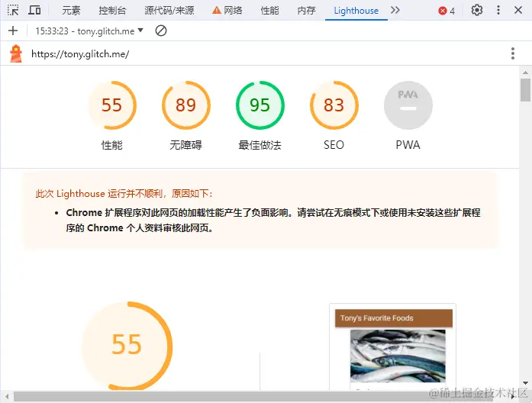Open the DevTools three-dot customize menu

(498, 10)
